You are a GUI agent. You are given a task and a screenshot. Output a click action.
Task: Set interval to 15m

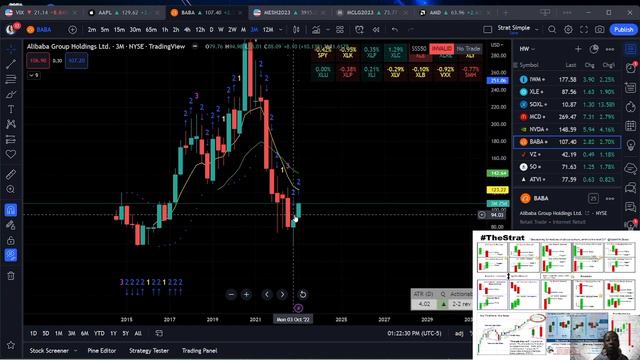[x=119, y=30]
